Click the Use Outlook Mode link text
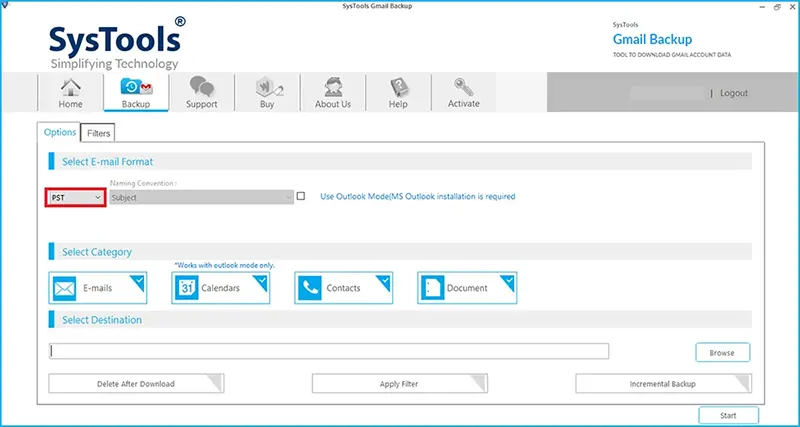The image size is (800, 427). 418,196
